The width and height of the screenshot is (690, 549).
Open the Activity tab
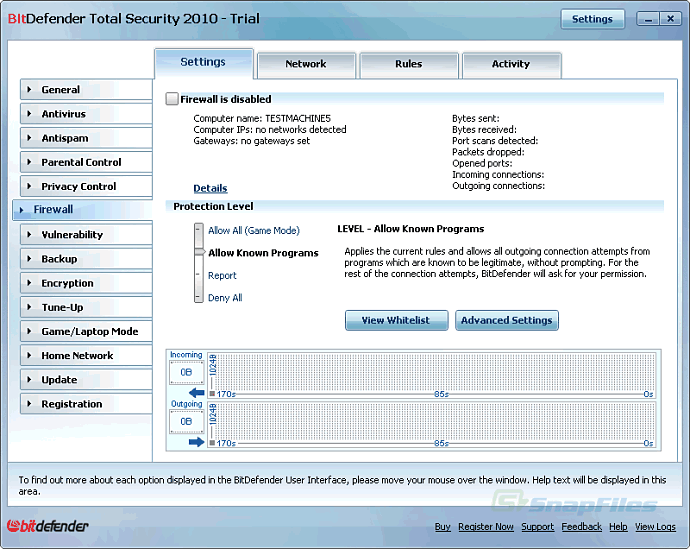(x=510, y=64)
